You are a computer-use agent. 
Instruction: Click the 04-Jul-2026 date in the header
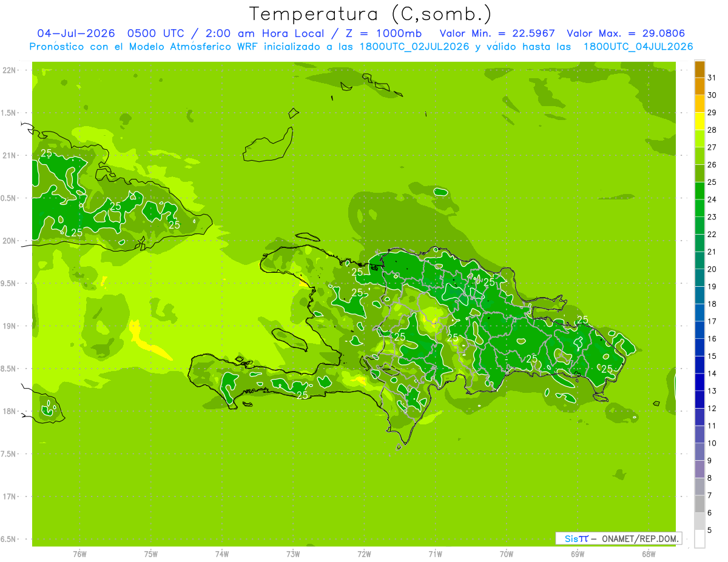tap(75, 33)
